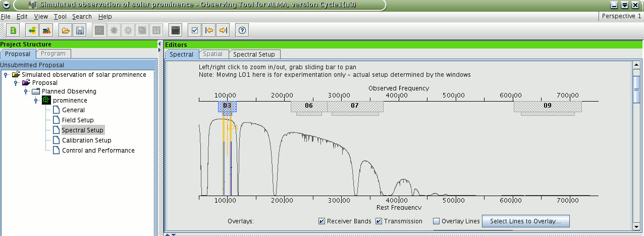
Task: Select the Spatial editor tab
Action: point(213,54)
